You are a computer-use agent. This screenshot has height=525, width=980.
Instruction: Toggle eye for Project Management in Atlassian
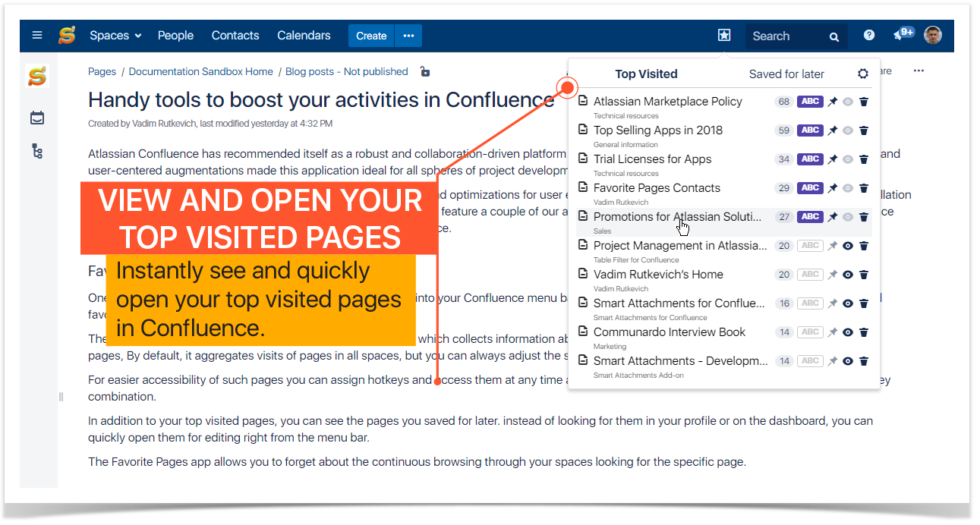(x=848, y=246)
